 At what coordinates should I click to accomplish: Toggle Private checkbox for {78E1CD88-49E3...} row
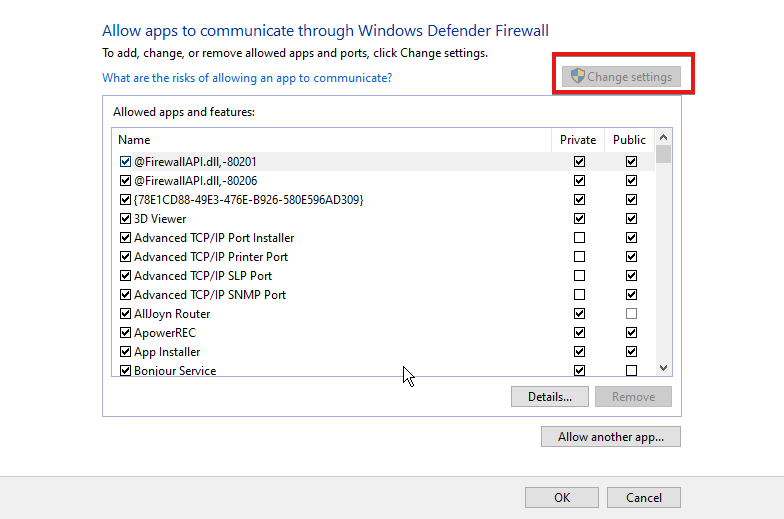pos(579,200)
